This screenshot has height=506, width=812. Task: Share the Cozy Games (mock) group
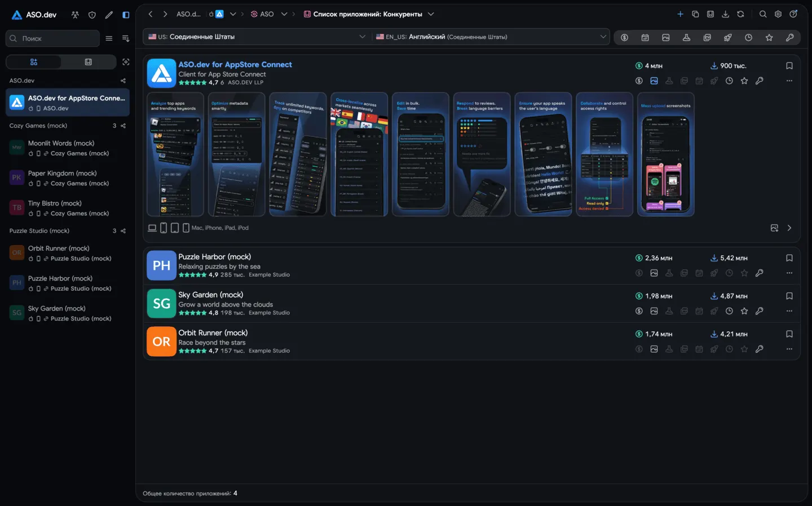(x=123, y=126)
